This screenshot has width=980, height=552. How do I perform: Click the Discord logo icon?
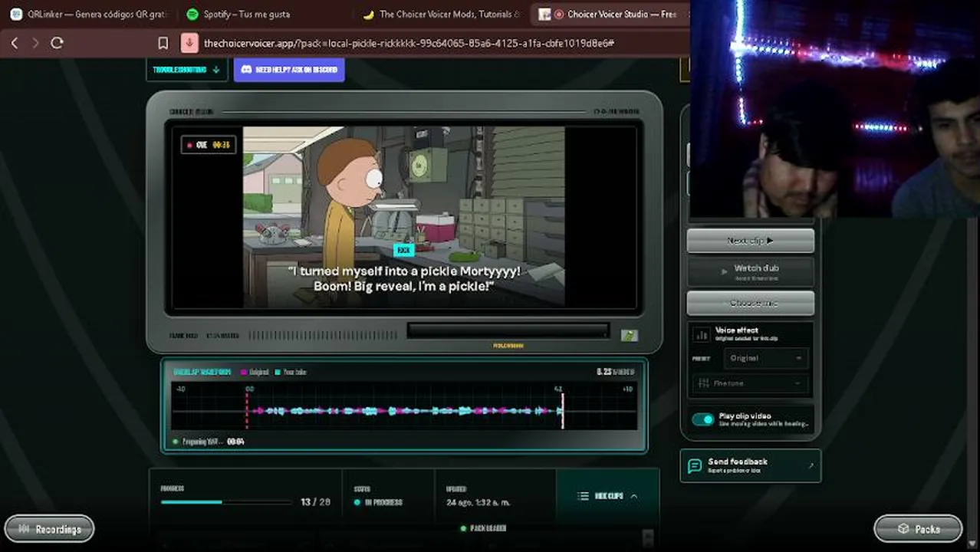(246, 69)
